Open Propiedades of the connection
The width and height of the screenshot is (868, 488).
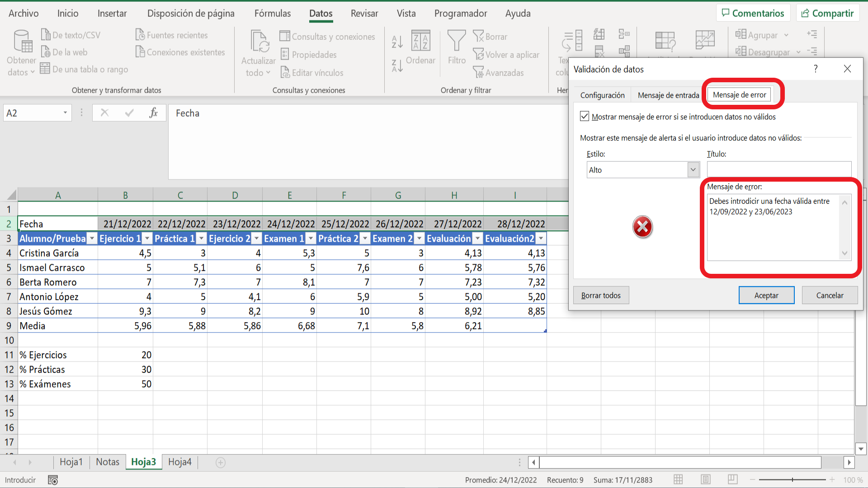click(309, 55)
